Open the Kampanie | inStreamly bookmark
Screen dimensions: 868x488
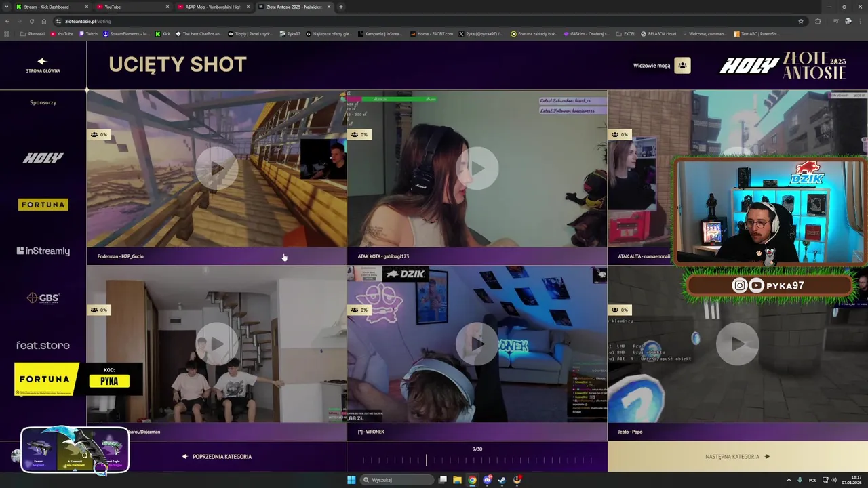[x=380, y=33]
